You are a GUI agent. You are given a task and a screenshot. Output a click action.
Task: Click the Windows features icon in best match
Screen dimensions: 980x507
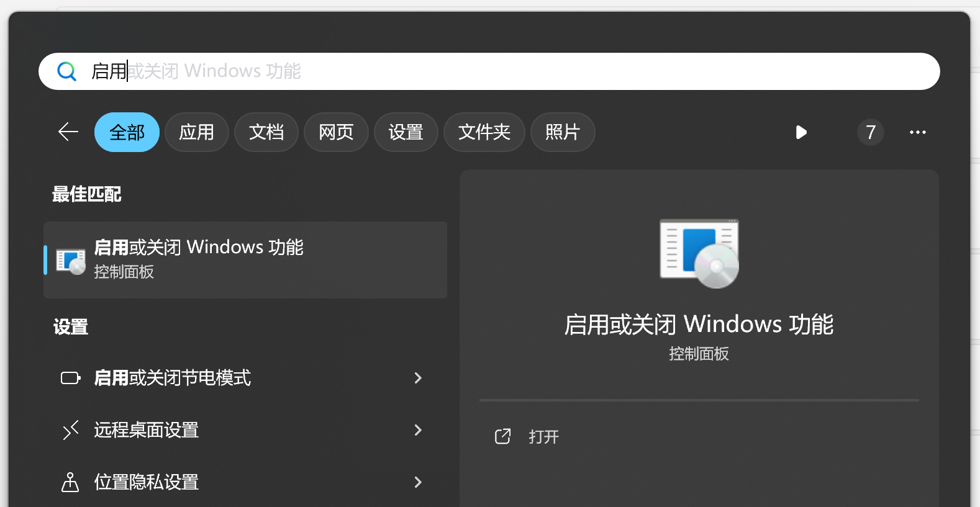71,261
